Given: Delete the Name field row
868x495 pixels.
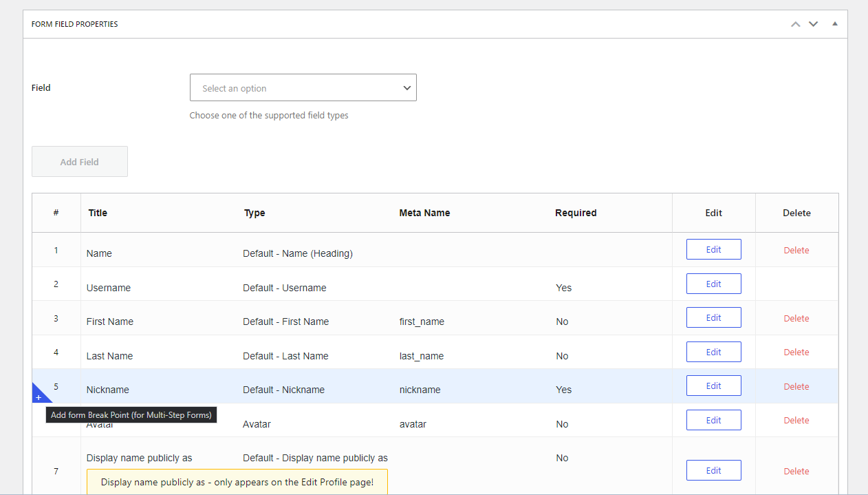Looking at the screenshot, I should tap(796, 251).
